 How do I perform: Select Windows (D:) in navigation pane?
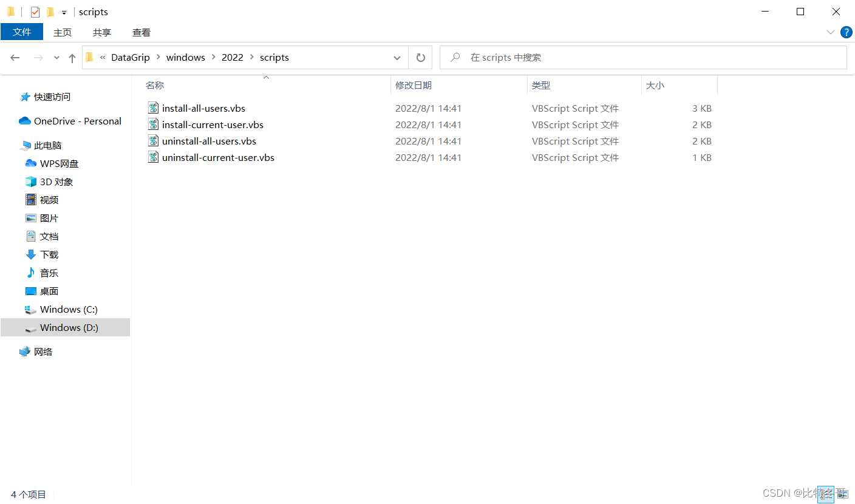click(x=66, y=327)
